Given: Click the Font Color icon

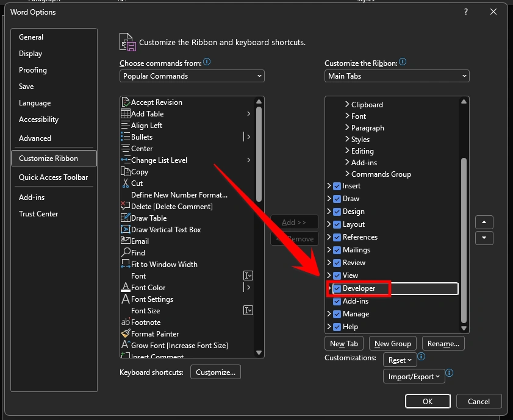Looking at the screenshot, I should click(126, 287).
